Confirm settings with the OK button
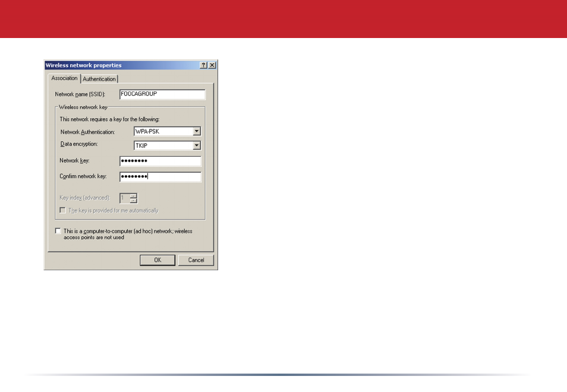 (157, 260)
